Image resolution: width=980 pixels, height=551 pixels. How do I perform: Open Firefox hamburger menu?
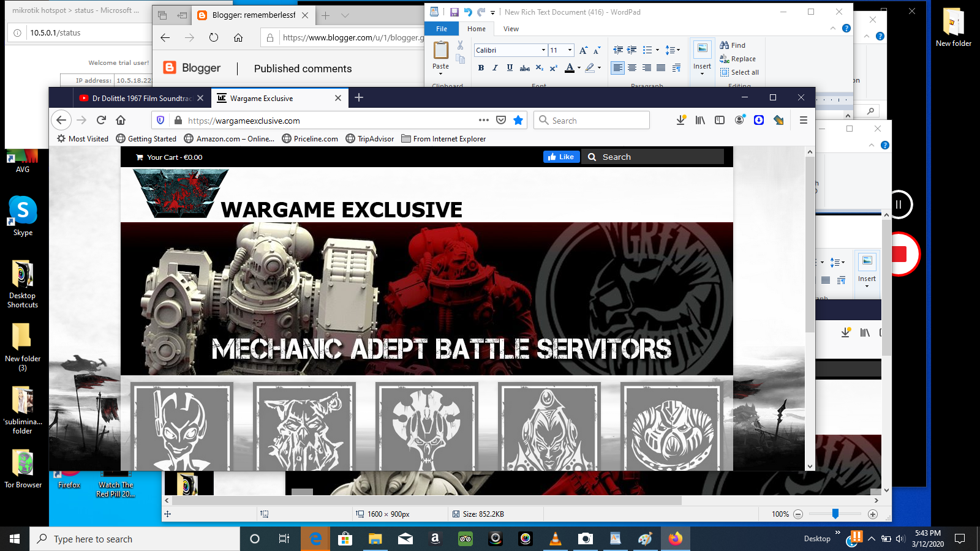click(803, 120)
